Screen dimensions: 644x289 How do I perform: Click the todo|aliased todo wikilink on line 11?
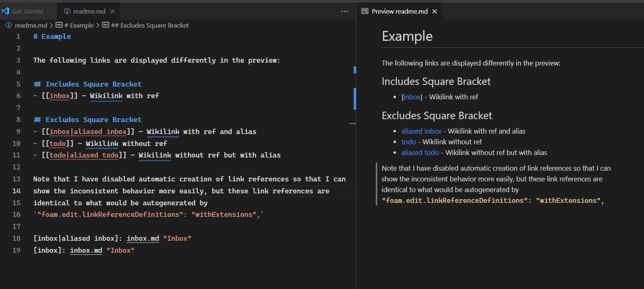[84, 155]
